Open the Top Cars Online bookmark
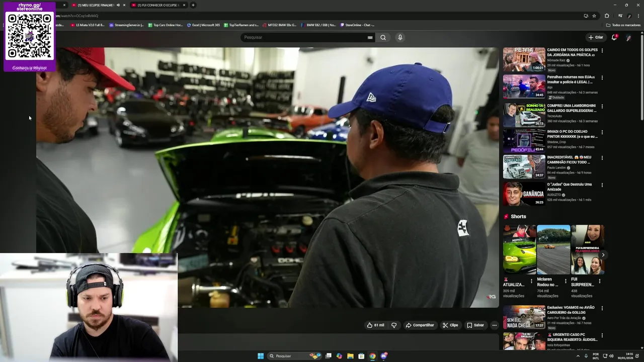Screen dimensions: 644x362 pyautogui.click(x=165, y=25)
